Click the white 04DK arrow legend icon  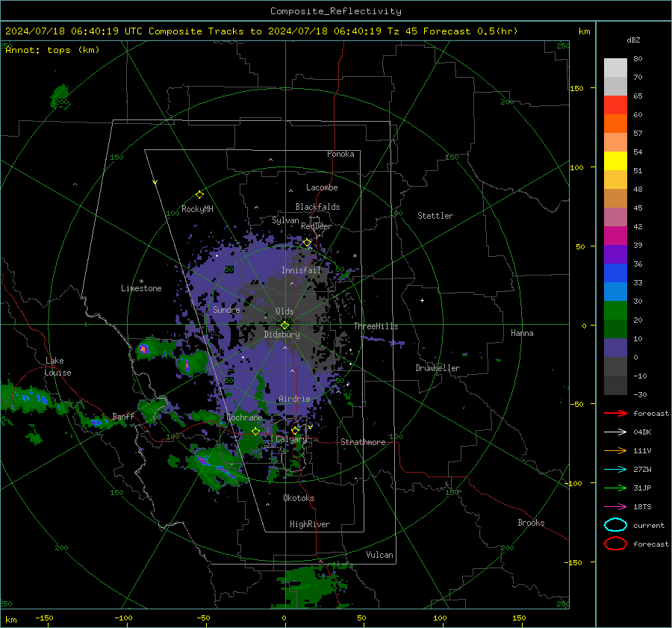coord(615,432)
